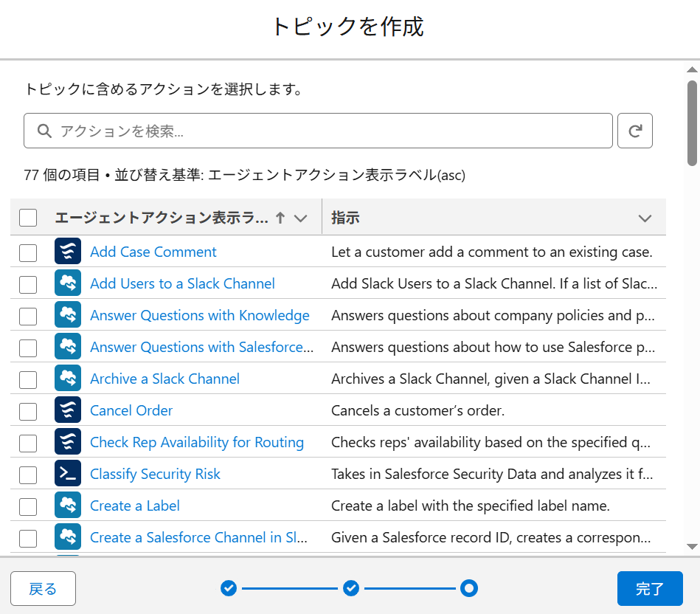Toggle the select-all rows checkbox
This screenshot has height=614, width=700.
[x=28, y=218]
